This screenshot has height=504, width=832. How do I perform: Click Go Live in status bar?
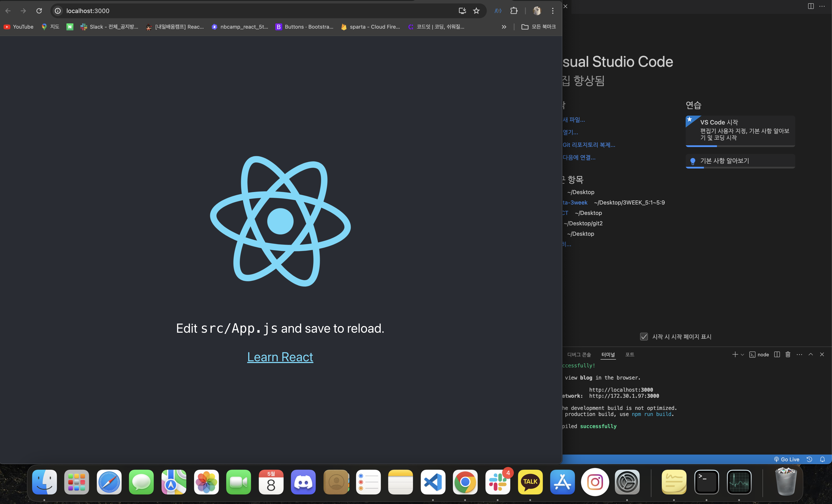click(x=786, y=459)
